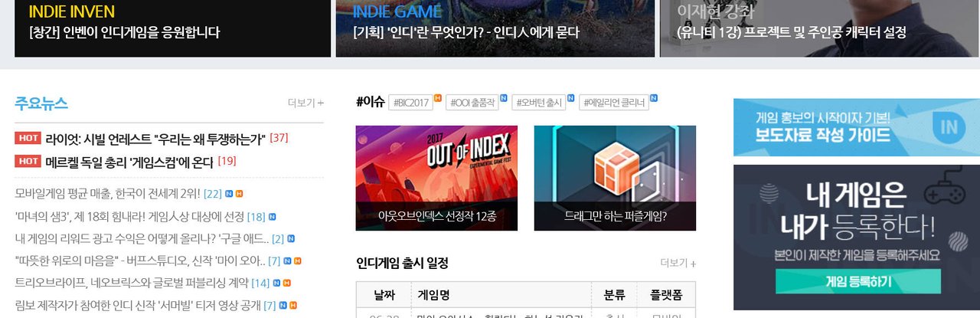Click N badge beside #OOI 출품작 tag

click(504, 97)
